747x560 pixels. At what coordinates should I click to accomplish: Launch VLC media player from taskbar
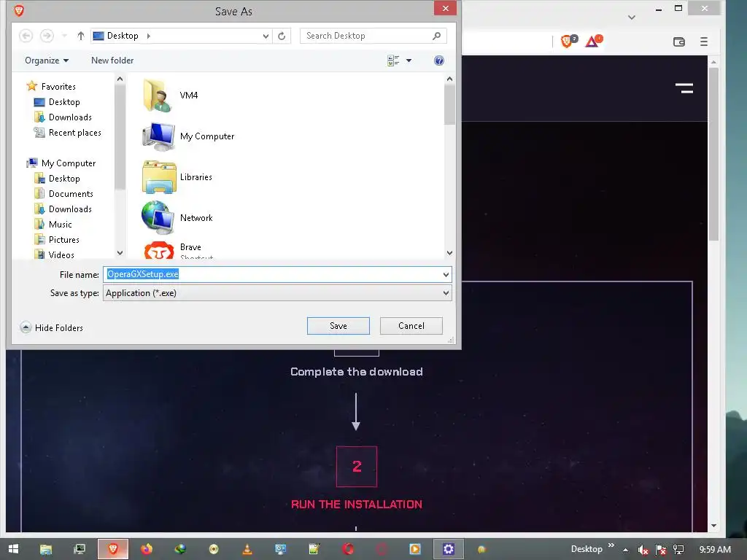(247, 549)
